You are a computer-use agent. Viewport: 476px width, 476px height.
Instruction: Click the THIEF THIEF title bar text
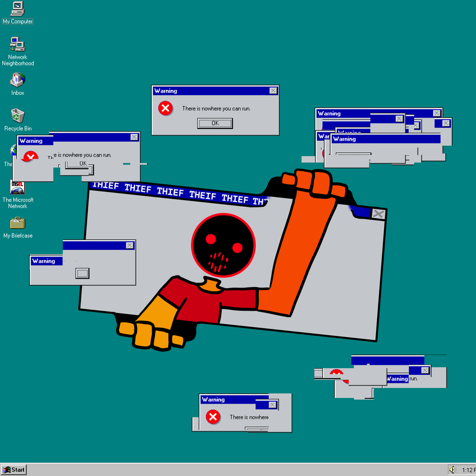click(179, 193)
